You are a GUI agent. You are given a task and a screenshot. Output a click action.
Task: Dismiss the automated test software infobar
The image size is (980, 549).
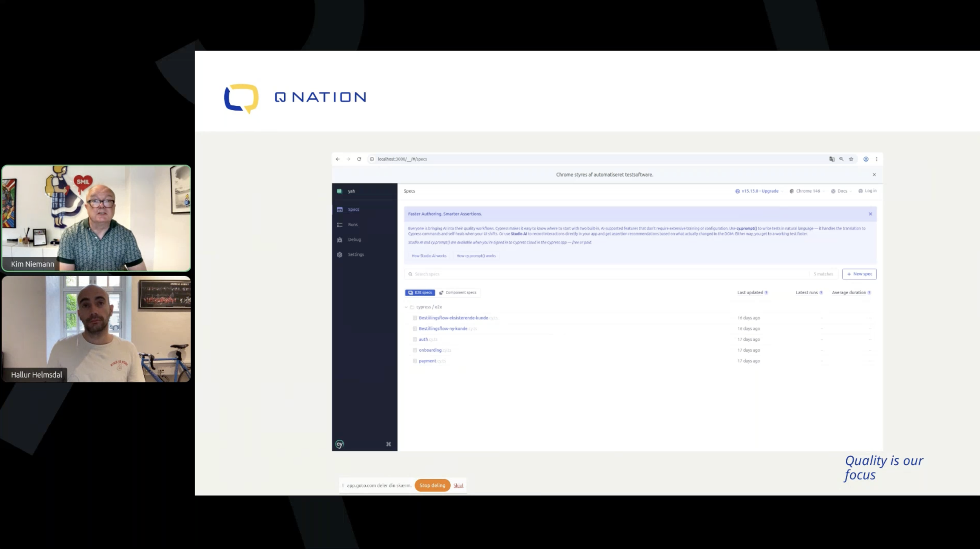pyautogui.click(x=874, y=175)
